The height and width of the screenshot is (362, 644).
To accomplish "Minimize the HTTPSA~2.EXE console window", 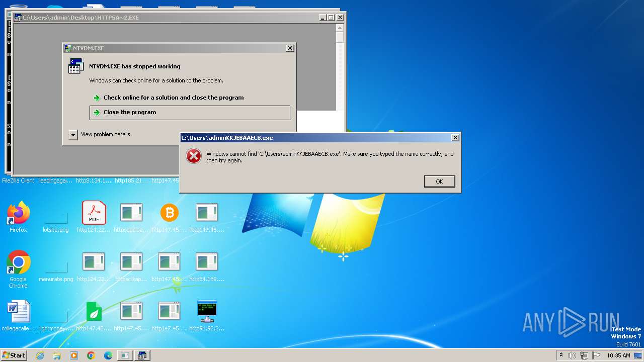I will [322, 18].
